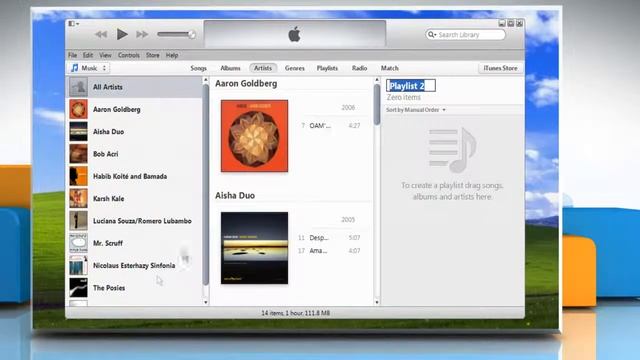The height and width of the screenshot is (360, 640).
Task: Open the Edit menu
Action: (88, 55)
